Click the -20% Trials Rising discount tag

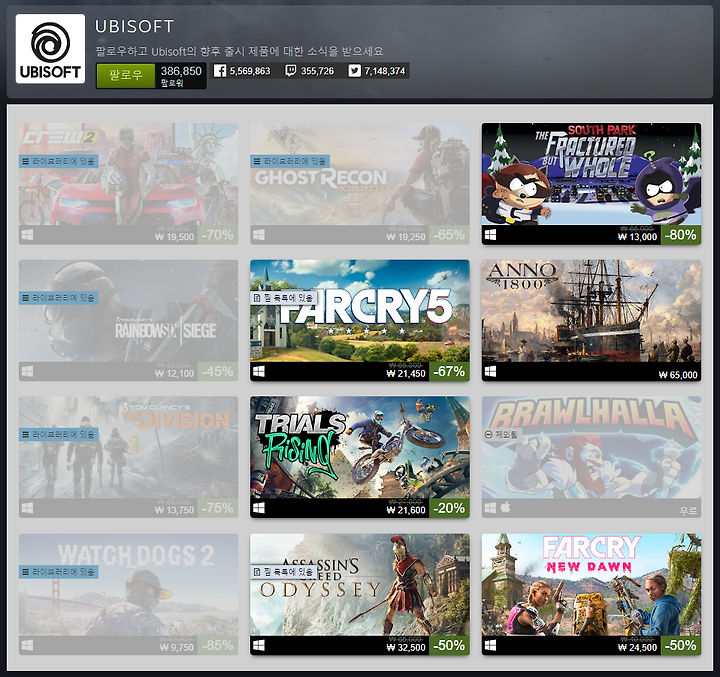[450, 508]
